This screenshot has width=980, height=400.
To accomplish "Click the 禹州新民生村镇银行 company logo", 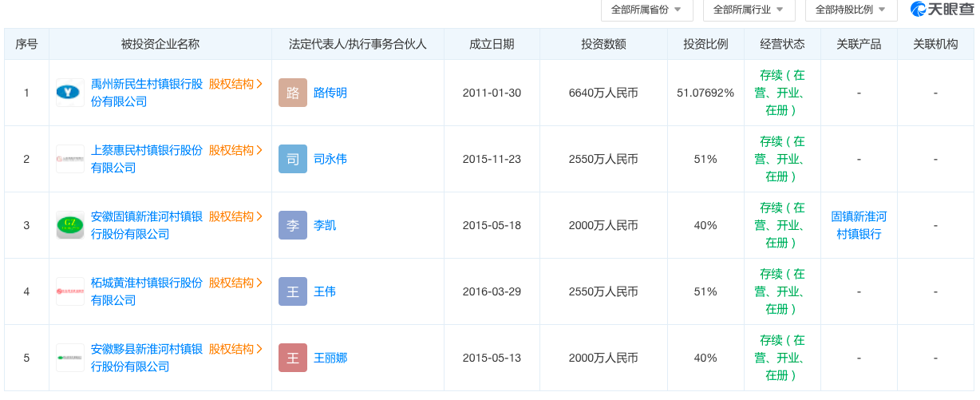I will click(70, 93).
